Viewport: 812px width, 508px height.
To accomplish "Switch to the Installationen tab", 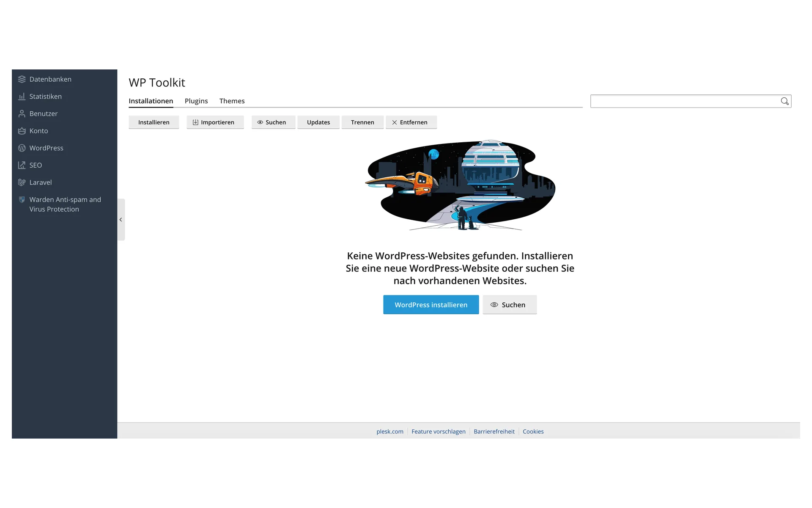I will pos(151,101).
